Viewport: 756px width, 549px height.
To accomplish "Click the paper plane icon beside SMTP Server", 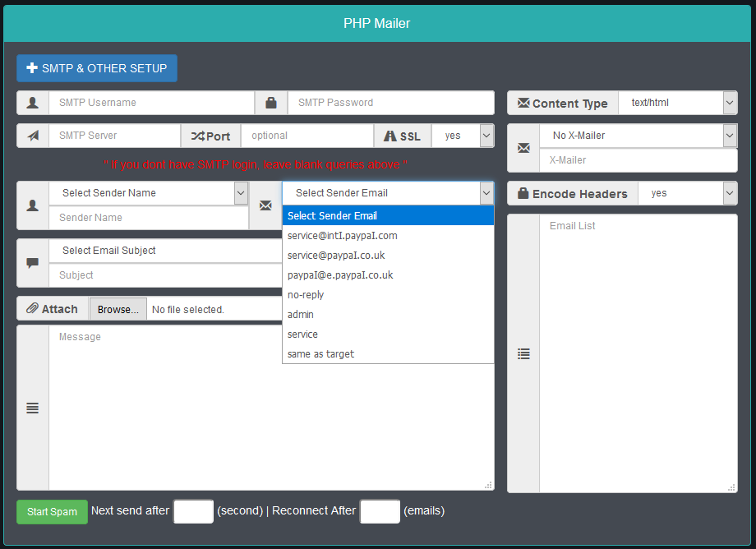I will click(33, 136).
